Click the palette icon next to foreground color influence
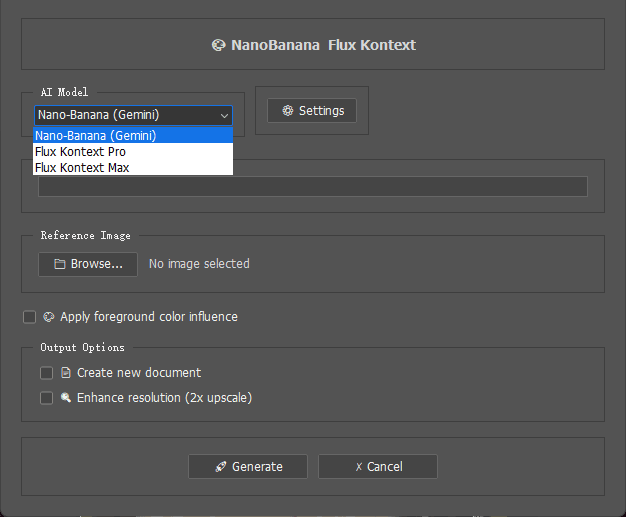626x517 pixels. [x=49, y=317]
